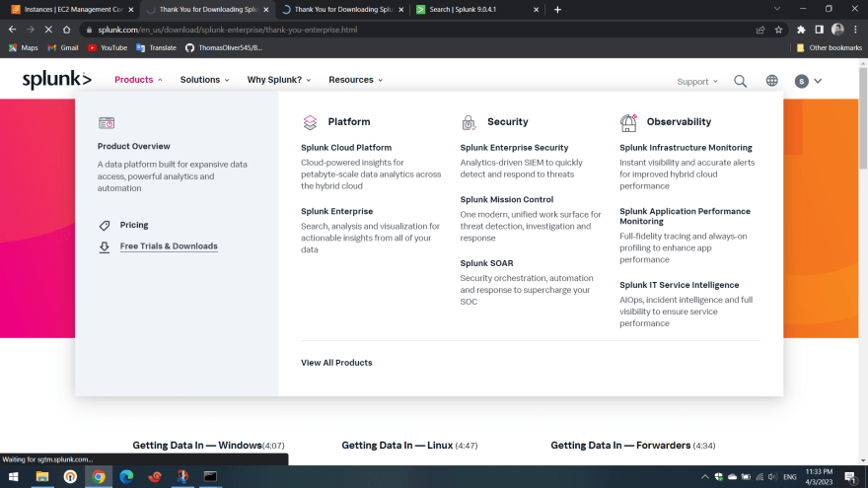Click the Platform stack icon
The image size is (868, 488).
[x=310, y=122]
